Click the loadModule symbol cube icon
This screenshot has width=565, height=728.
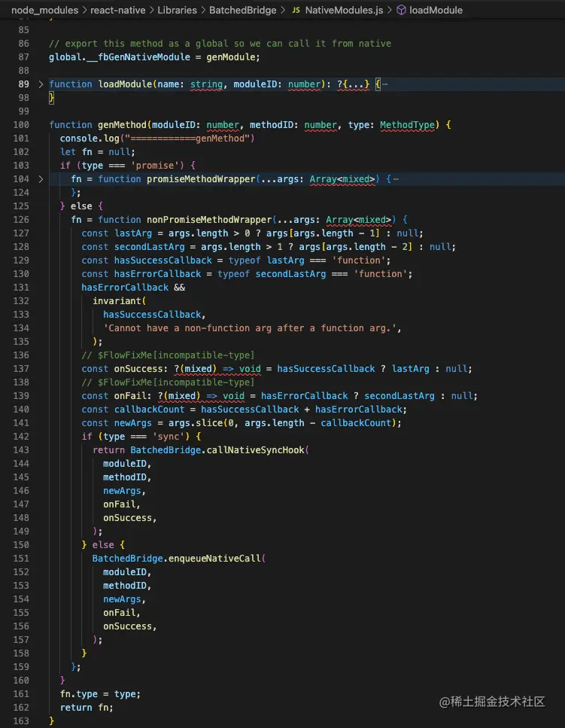401,10
